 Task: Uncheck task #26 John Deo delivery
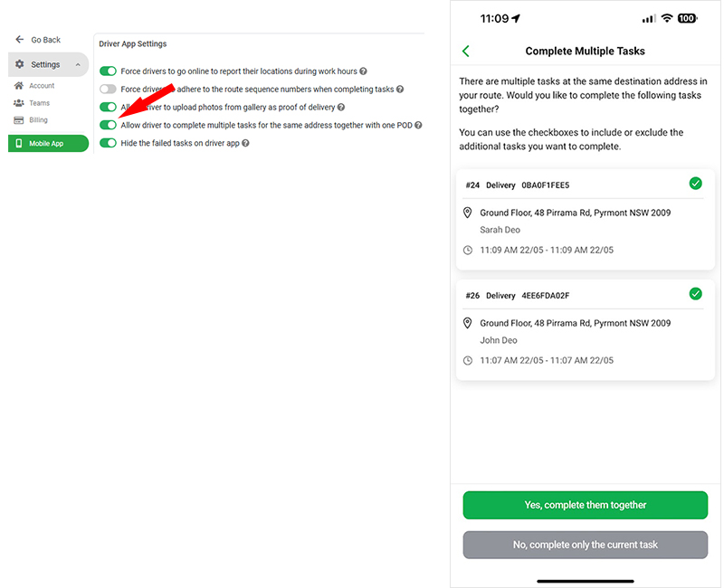tap(695, 294)
